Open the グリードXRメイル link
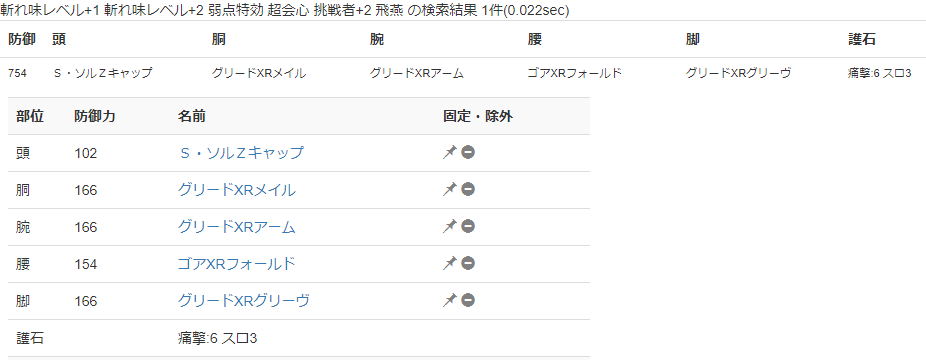The image size is (926, 360). [x=236, y=190]
